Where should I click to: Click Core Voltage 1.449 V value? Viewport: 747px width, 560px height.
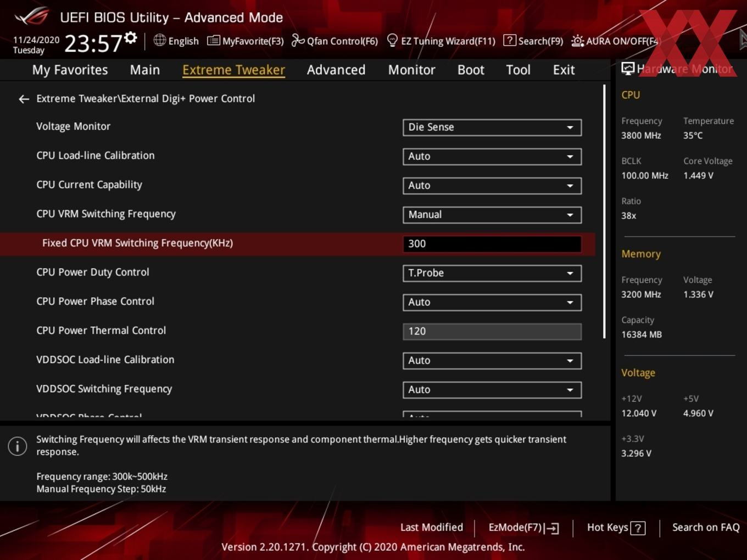tap(698, 176)
